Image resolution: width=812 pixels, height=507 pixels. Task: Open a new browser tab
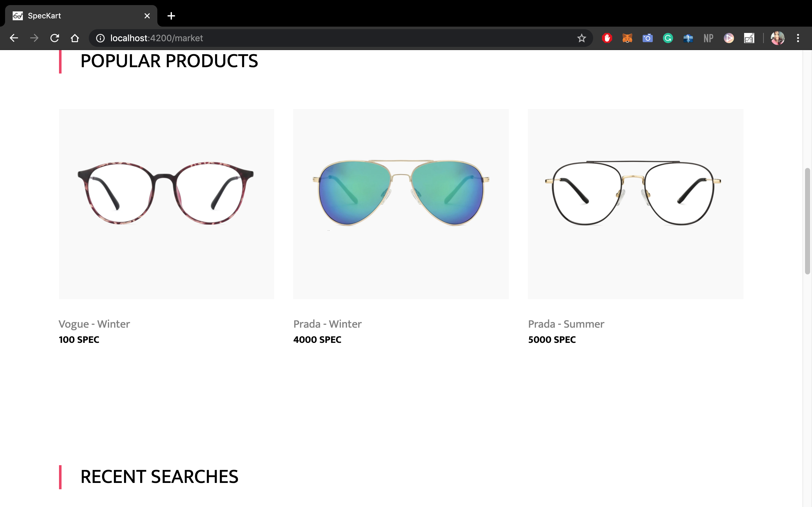(171, 16)
